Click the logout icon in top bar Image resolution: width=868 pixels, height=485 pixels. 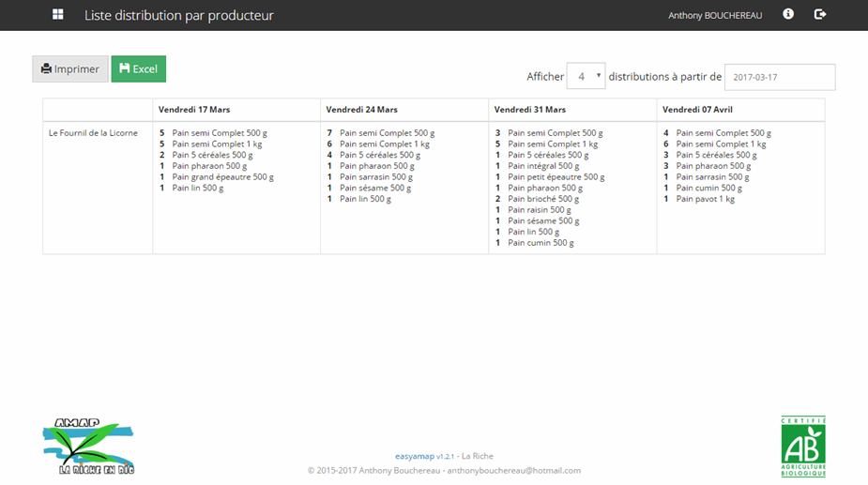(820, 15)
